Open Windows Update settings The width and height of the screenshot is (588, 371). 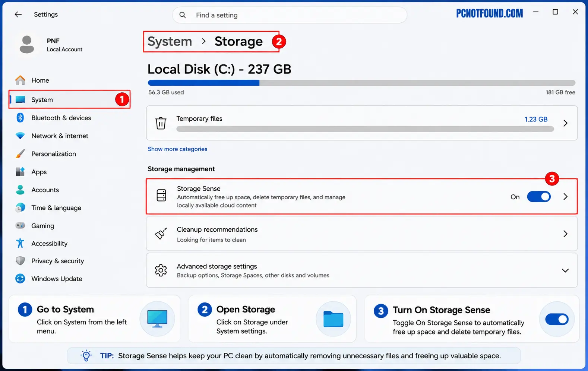pos(69,279)
